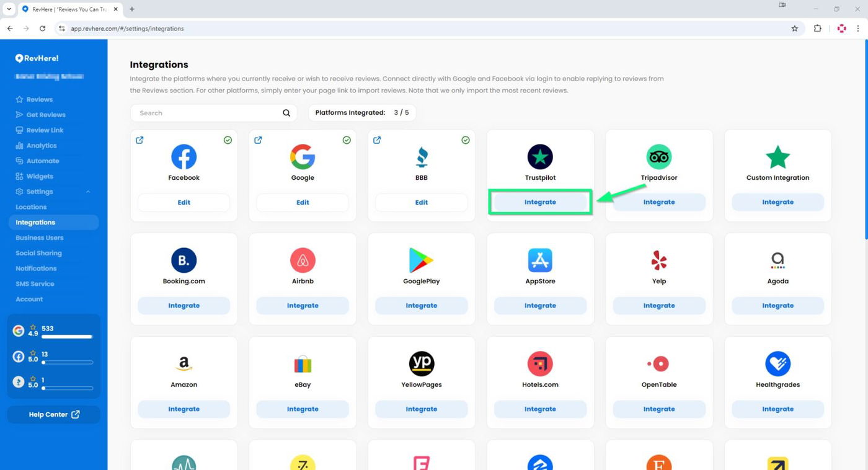This screenshot has height=470, width=868.
Task: Open the Help Center link
Action: coord(53,415)
